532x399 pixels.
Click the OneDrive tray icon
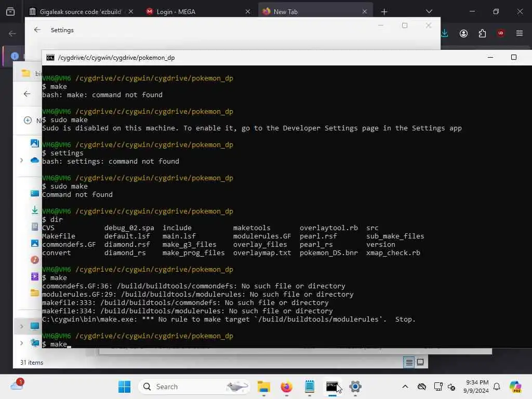tap(422, 387)
